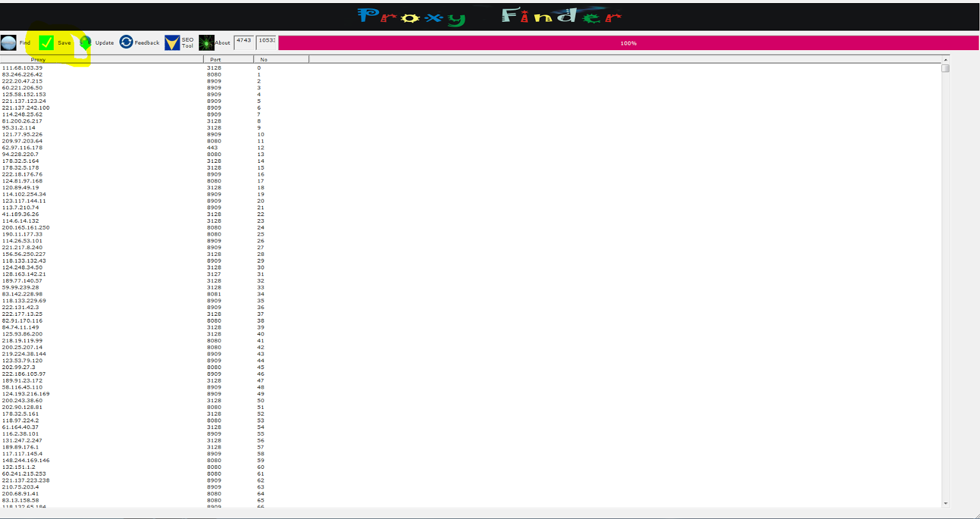
Task: Select proxy 83.13.158.58
Action: click(x=20, y=501)
